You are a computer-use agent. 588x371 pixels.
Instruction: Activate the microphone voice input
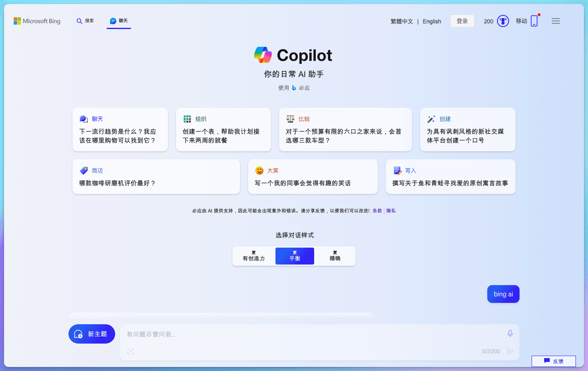[x=510, y=333]
